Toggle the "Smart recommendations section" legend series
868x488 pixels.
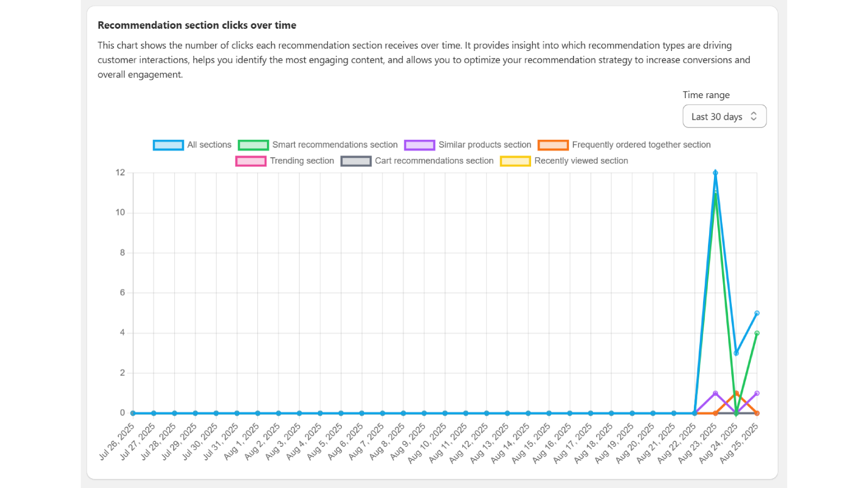pyautogui.click(x=335, y=145)
